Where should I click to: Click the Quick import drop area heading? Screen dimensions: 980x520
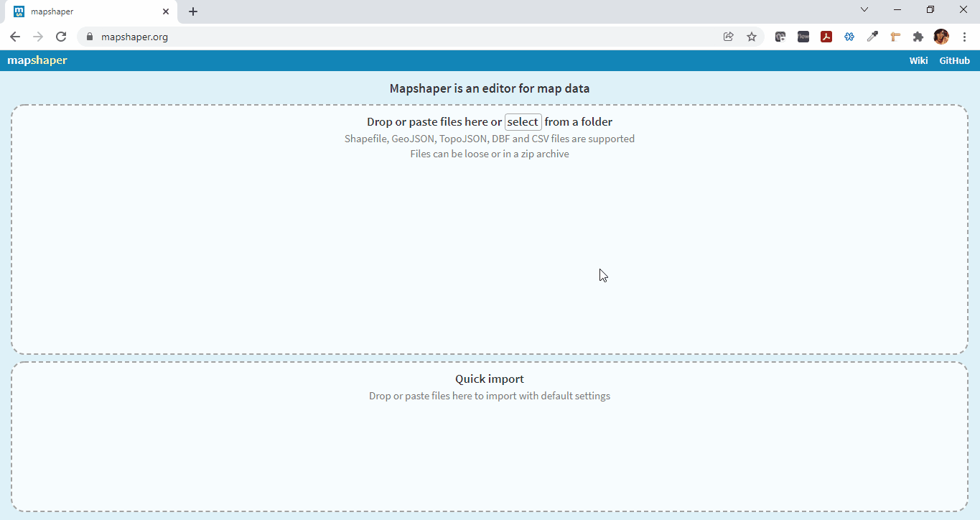(490, 379)
